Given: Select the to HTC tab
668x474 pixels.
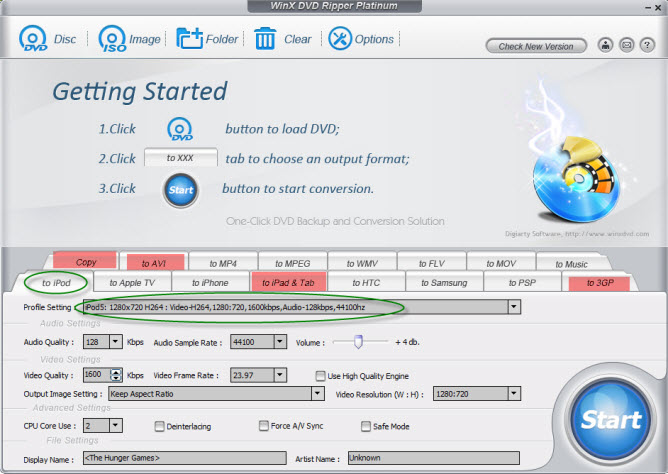Looking at the screenshot, I should pyautogui.click(x=366, y=282).
